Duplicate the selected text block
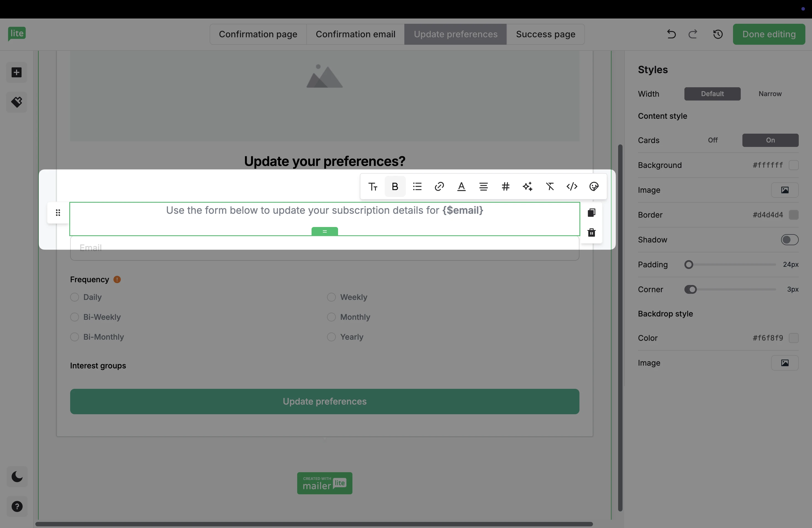Image resolution: width=812 pixels, height=528 pixels. pos(591,213)
